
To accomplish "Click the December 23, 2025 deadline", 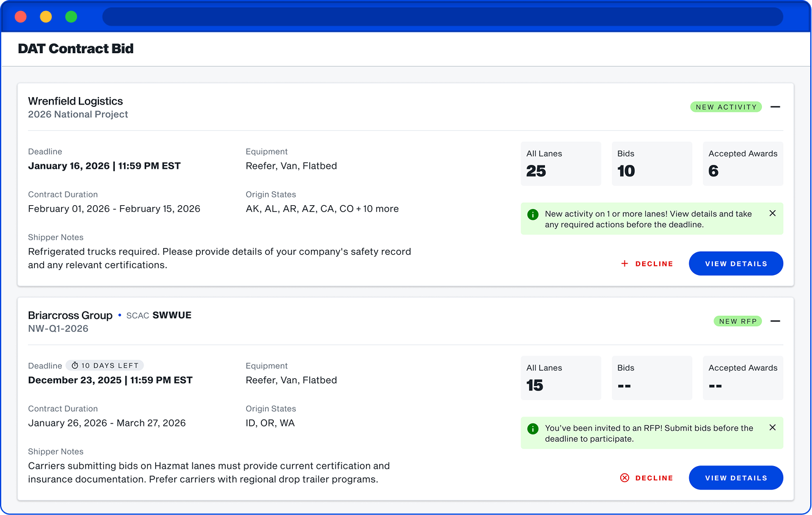I will (110, 381).
